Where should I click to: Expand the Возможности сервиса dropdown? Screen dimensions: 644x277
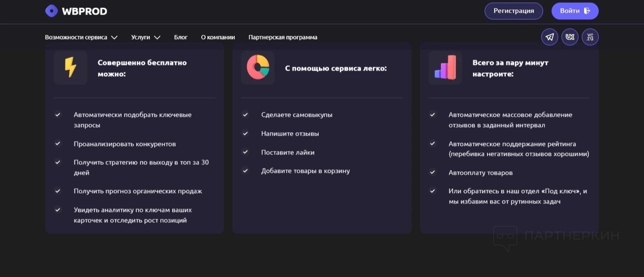pos(81,37)
